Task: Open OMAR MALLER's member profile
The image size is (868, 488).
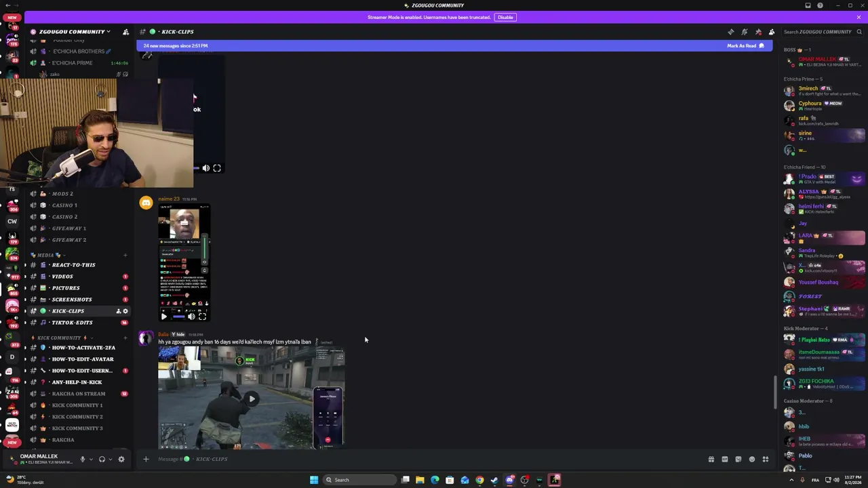Action: click(824, 62)
